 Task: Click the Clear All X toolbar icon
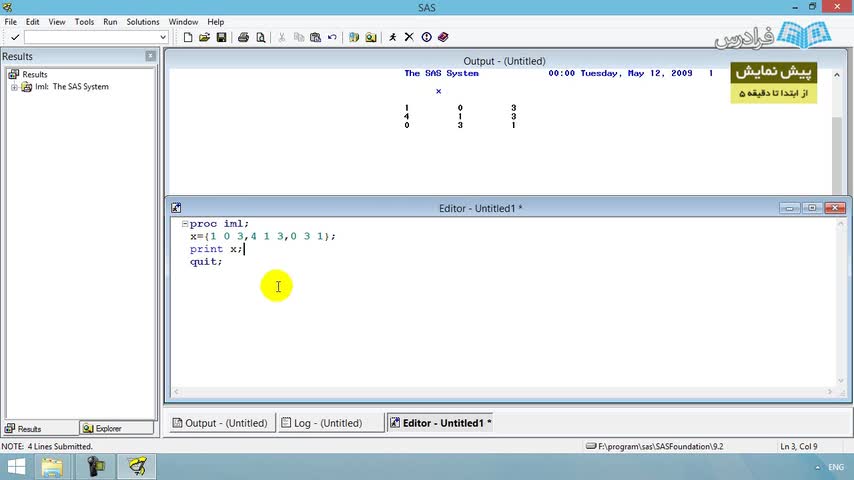[x=409, y=37]
